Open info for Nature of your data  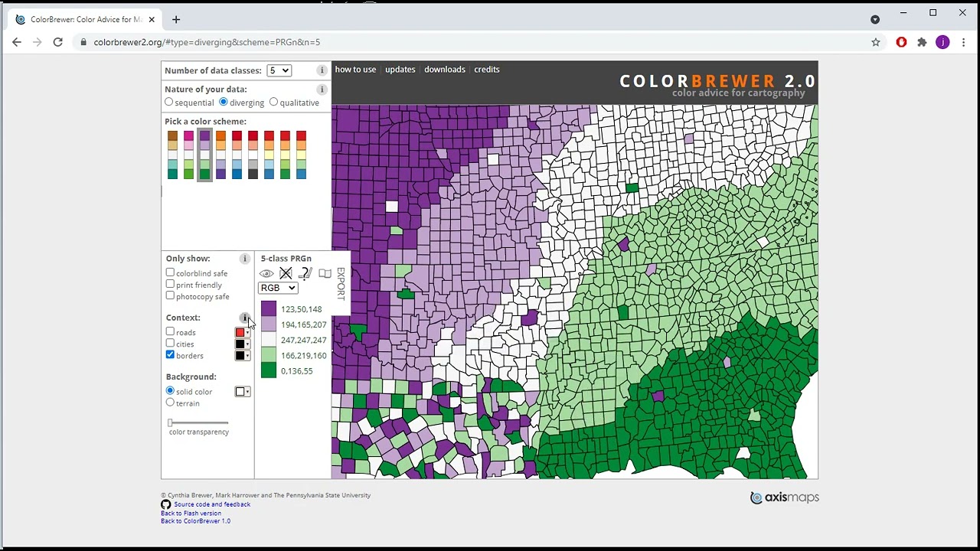pos(322,90)
